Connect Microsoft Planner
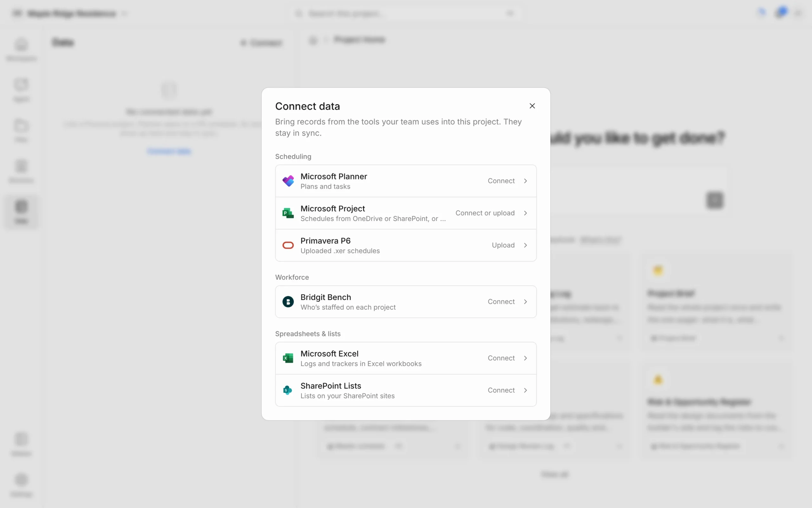 [501, 181]
